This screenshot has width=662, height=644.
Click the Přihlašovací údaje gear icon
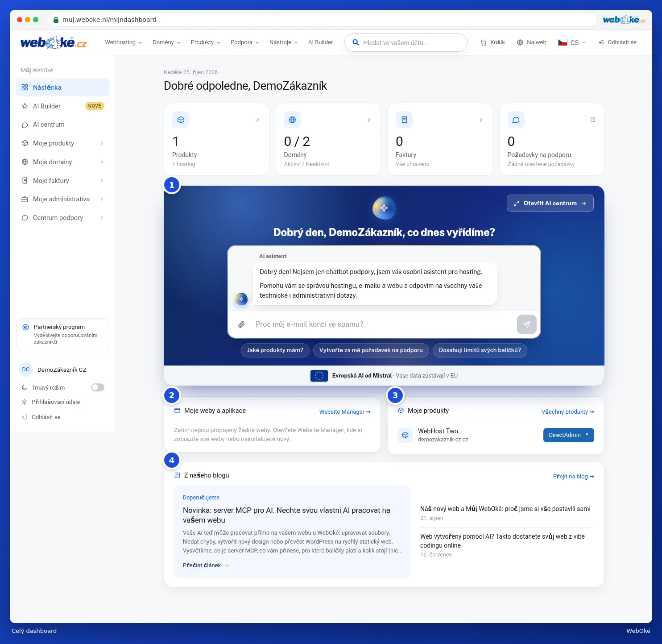(25, 402)
